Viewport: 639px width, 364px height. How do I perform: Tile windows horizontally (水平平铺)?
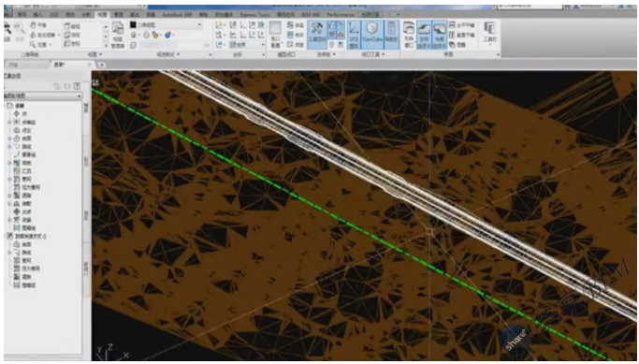pos(462,25)
